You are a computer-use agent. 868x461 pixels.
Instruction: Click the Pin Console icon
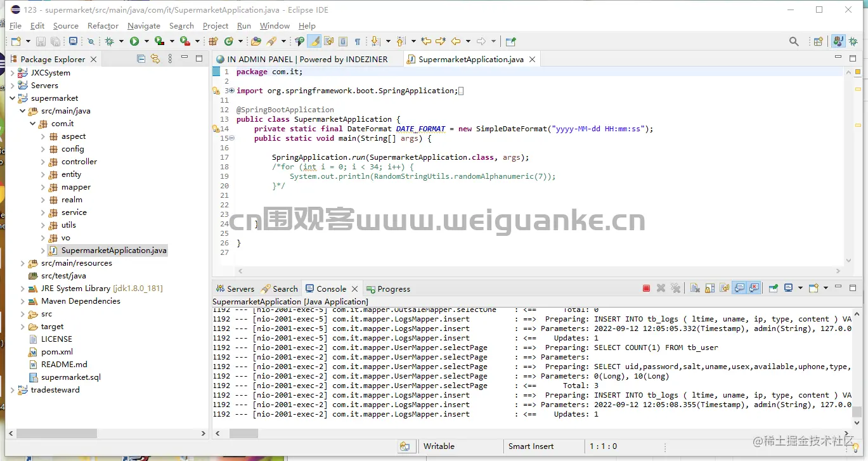pyautogui.click(x=774, y=289)
